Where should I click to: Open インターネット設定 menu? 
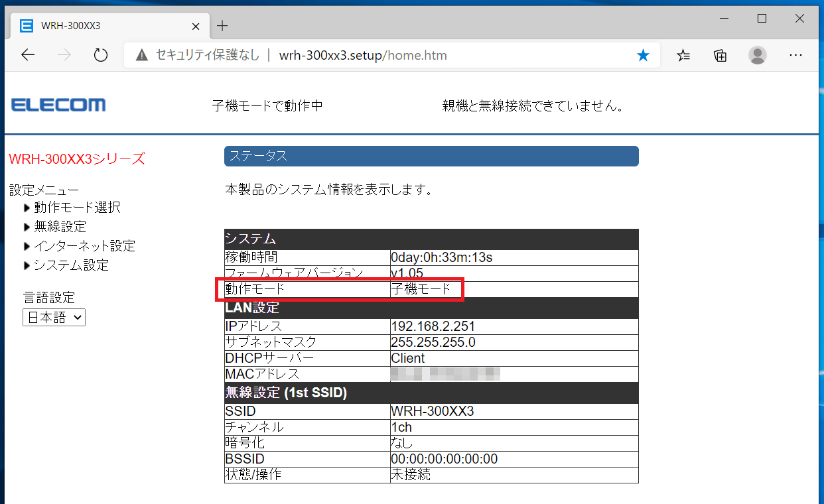click(x=85, y=246)
